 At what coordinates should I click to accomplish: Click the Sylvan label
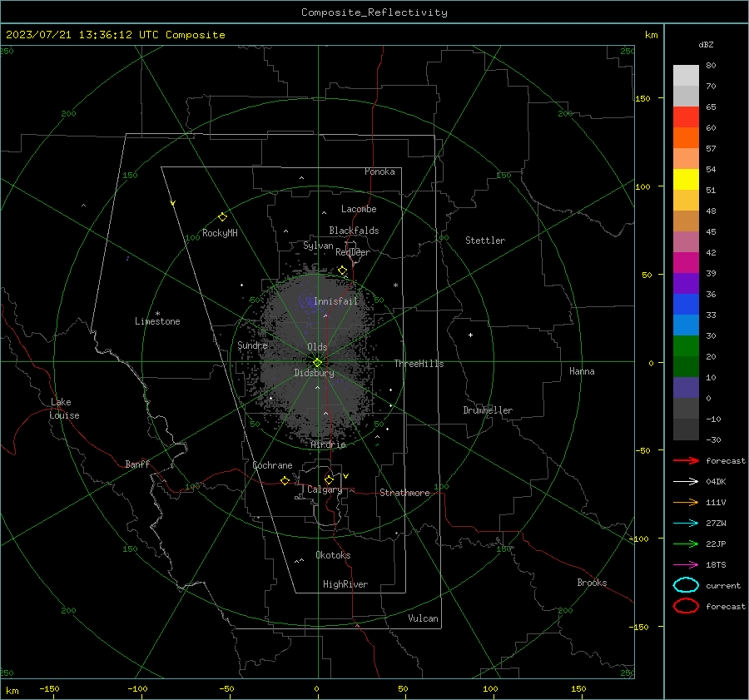pos(318,246)
